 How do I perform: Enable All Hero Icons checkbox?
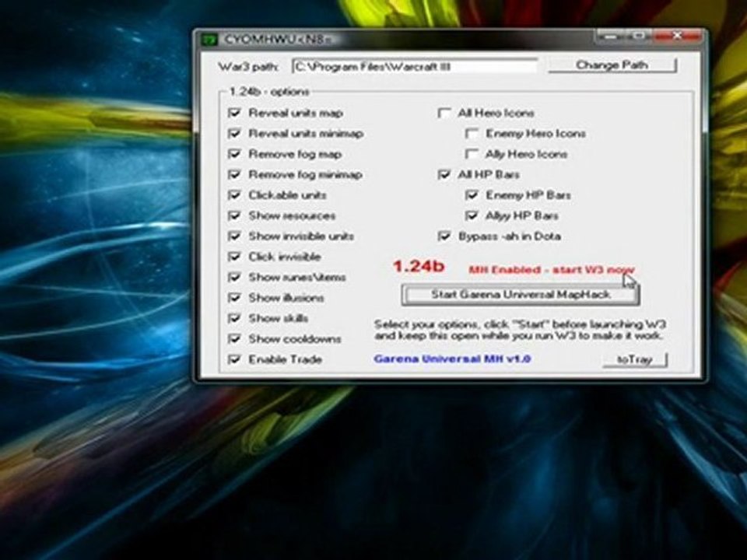tap(444, 113)
